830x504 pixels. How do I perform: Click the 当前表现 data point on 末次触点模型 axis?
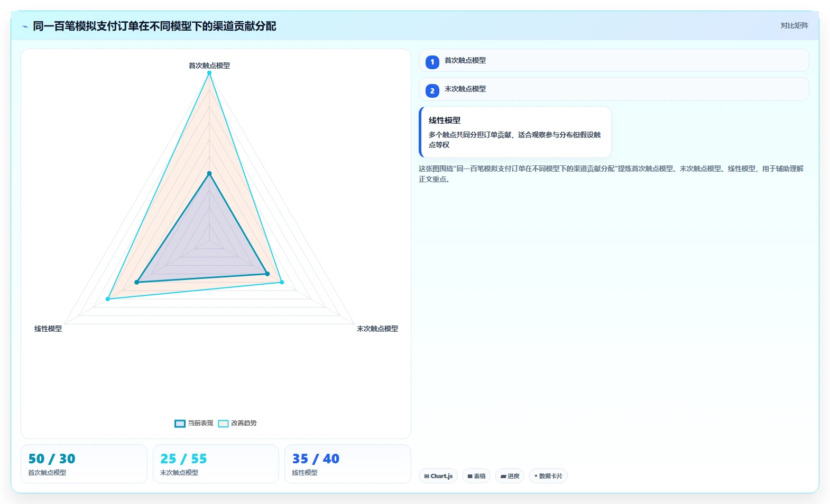coord(268,274)
